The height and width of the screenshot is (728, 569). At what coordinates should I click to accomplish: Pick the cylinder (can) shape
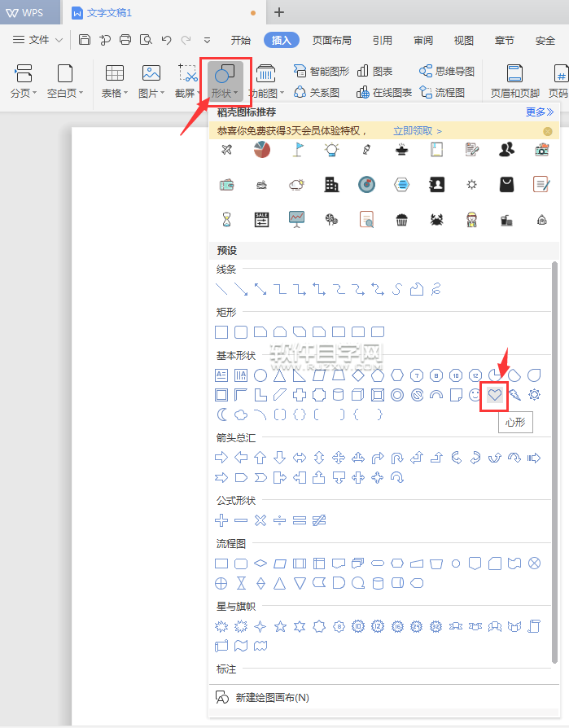(339, 395)
